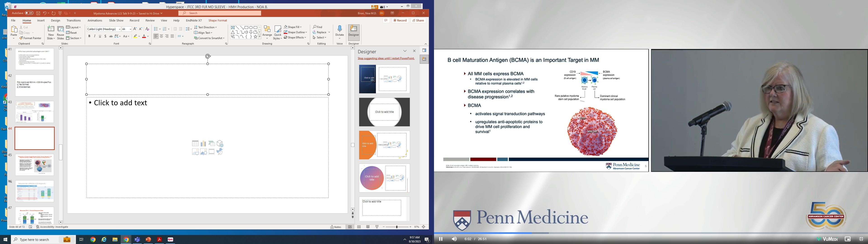868x244 pixels.
Task: Increase font size with A-up icon
Action: point(135,29)
